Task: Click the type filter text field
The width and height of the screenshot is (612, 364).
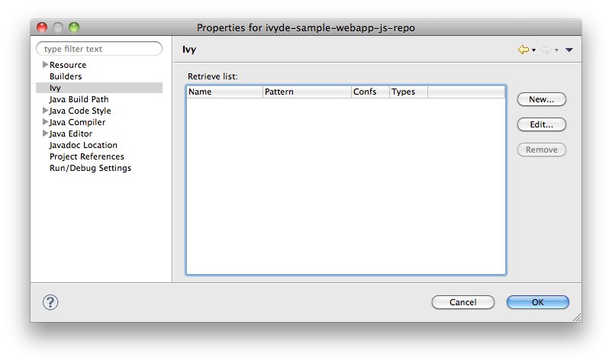Action: [99, 49]
